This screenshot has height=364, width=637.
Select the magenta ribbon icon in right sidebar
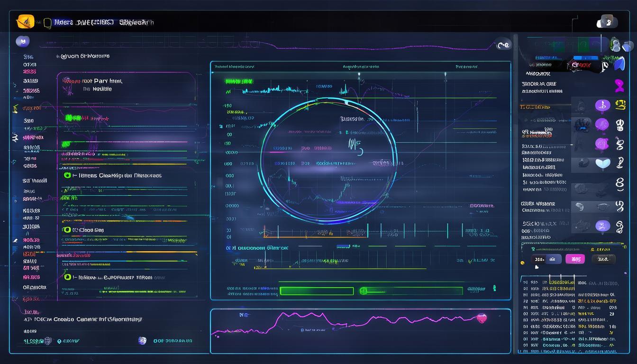click(x=619, y=85)
